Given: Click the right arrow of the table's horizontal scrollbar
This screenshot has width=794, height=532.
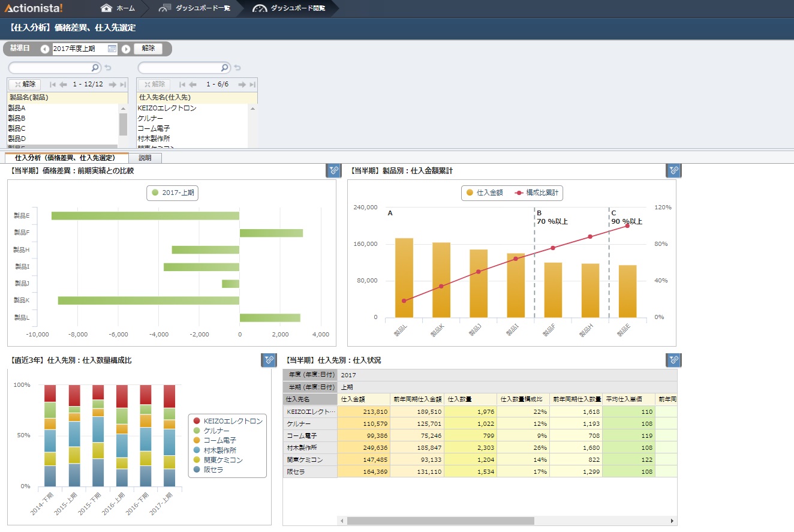Looking at the screenshot, I should click(672, 521).
